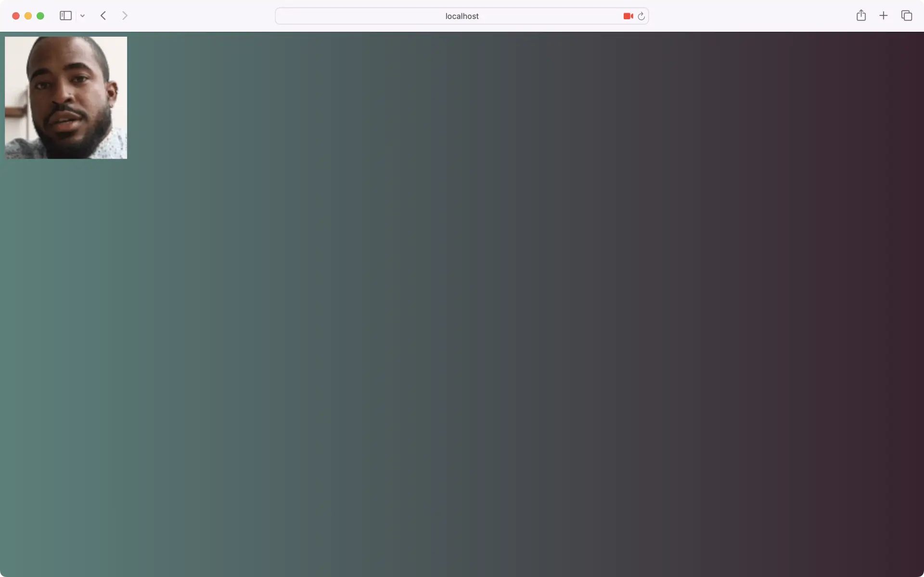
Task: Open the tab group dropdown chevron
Action: [x=83, y=16]
